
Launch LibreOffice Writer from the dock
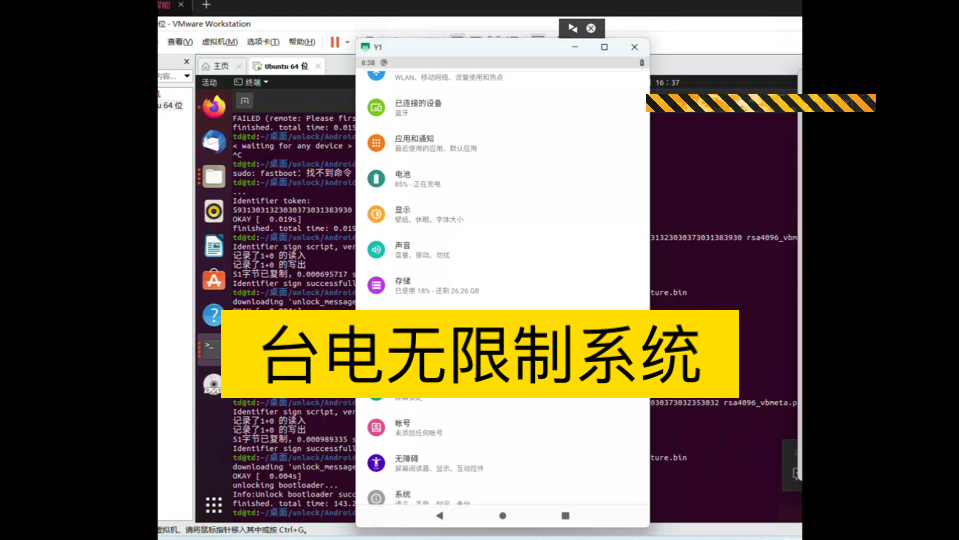click(213, 246)
